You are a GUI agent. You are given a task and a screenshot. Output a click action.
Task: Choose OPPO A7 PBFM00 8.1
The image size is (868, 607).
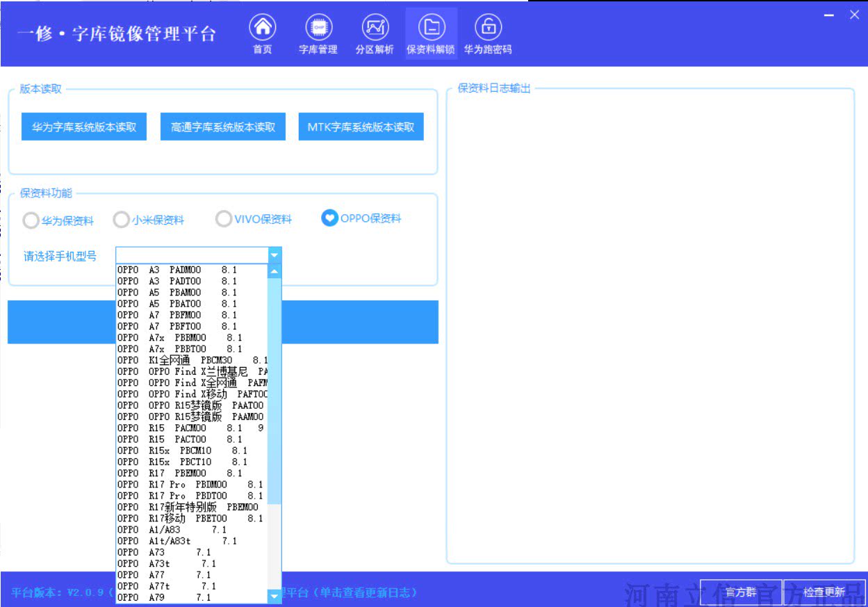click(x=192, y=315)
